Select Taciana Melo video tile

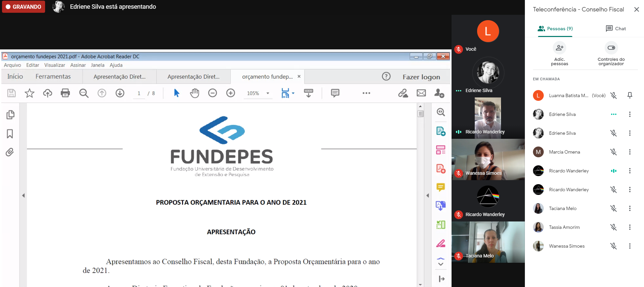488,242
